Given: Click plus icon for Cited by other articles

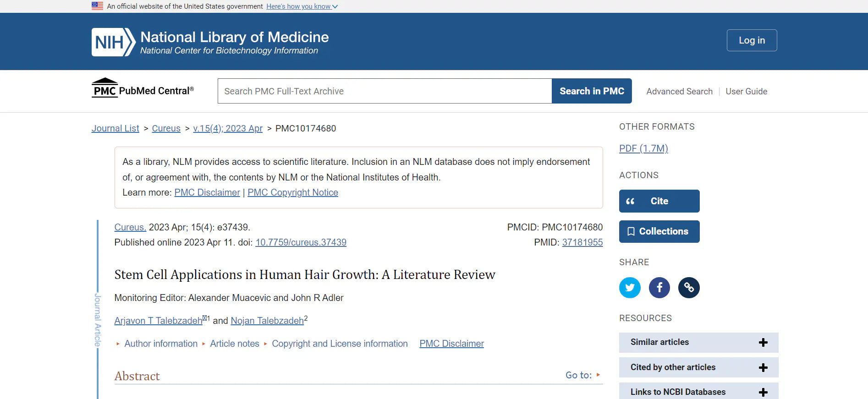Looking at the screenshot, I should (x=763, y=367).
